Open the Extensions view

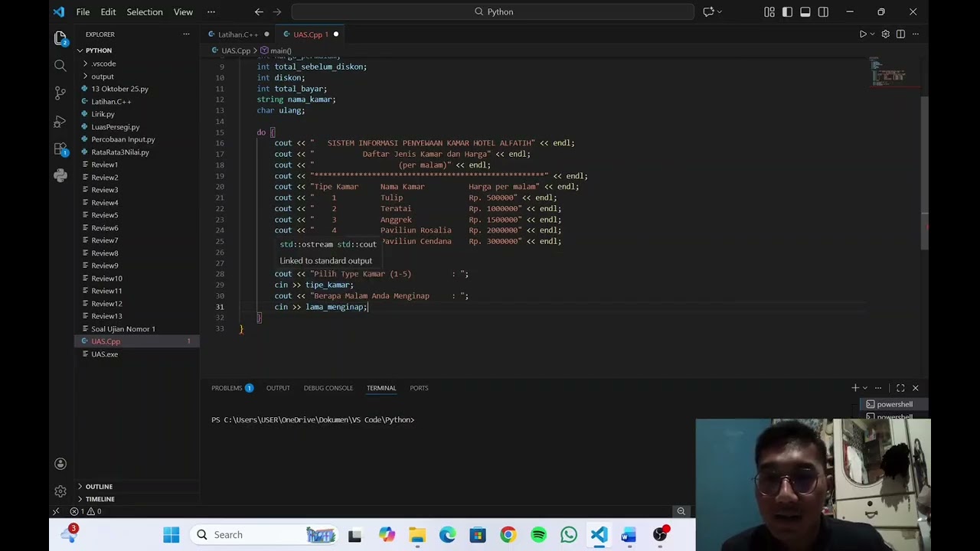tap(60, 149)
